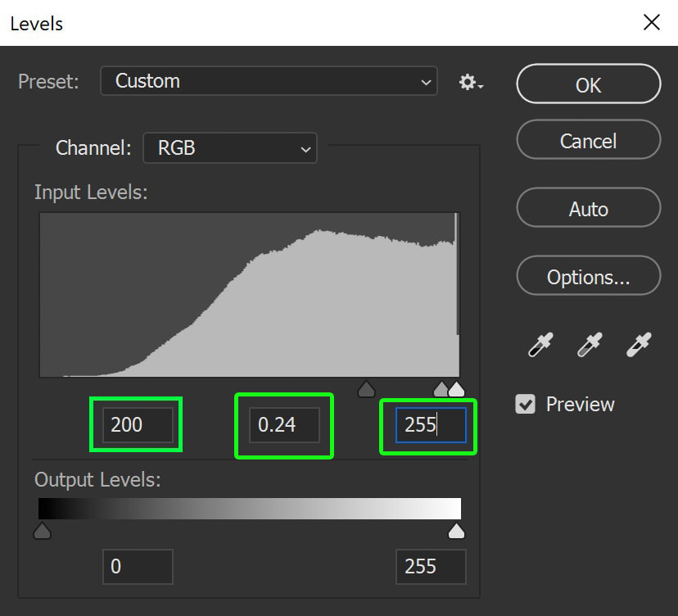The height and width of the screenshot is (616, 678).
Task: Open the Preset dropdown showing Custom
Action: [x=269, y=81]
